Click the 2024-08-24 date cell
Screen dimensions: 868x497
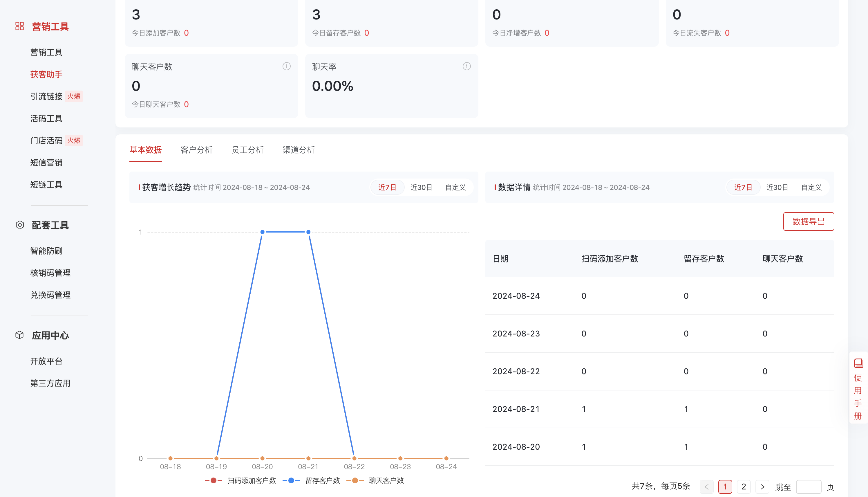click(516, 296)
